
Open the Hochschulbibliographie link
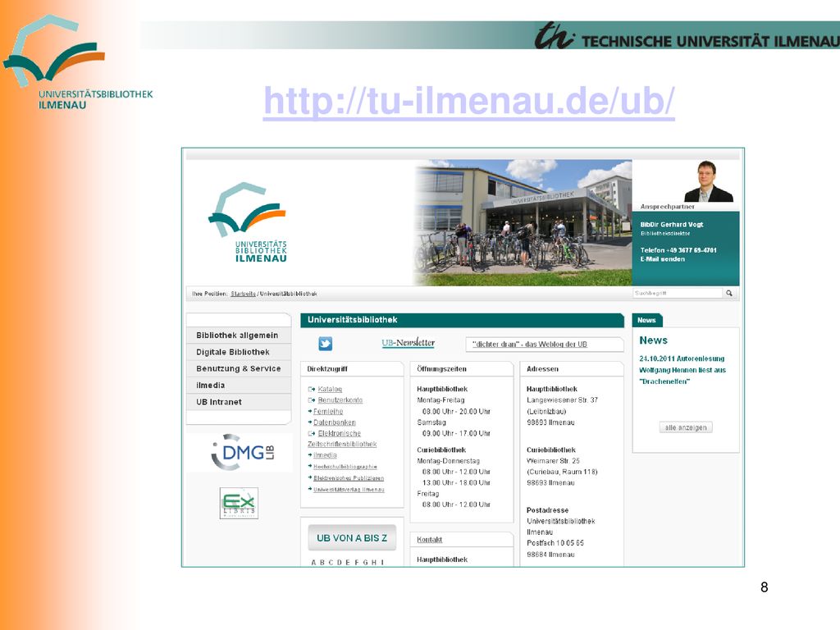tap(345, 467)
